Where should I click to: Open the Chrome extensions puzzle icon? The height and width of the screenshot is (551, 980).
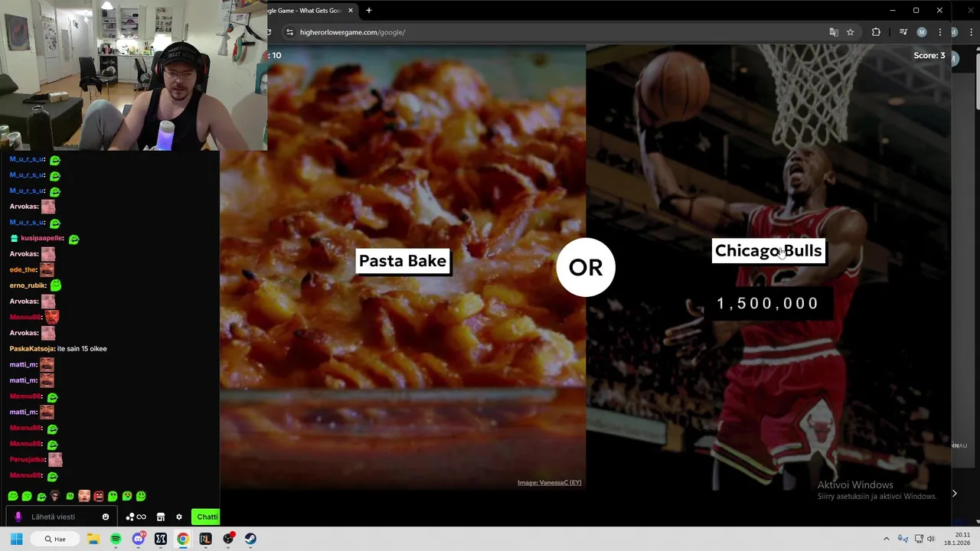point(876,32)
